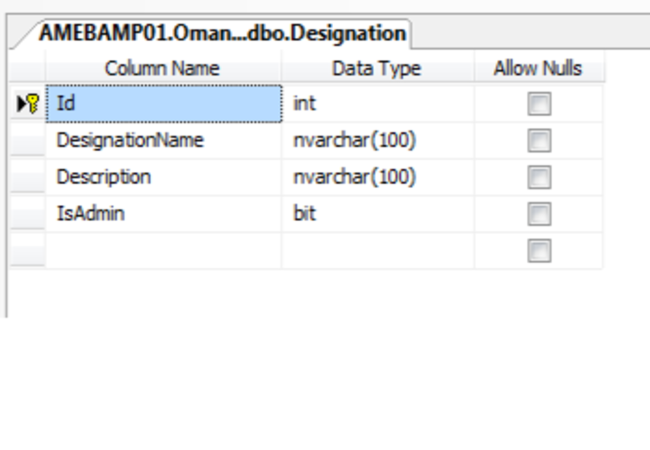Select the AMEBAMP01 dbo.Designation tab

[222, 33]
